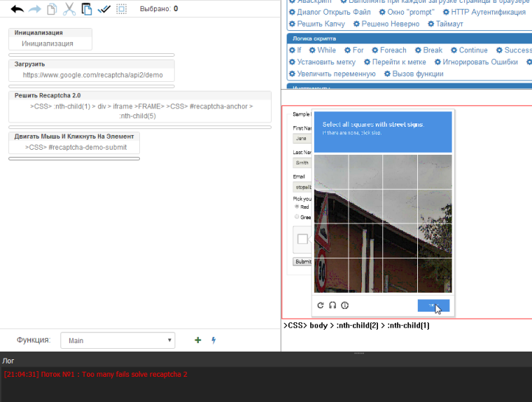Click the redo arrow icon

pyautogui.click(x=34, y=9)
